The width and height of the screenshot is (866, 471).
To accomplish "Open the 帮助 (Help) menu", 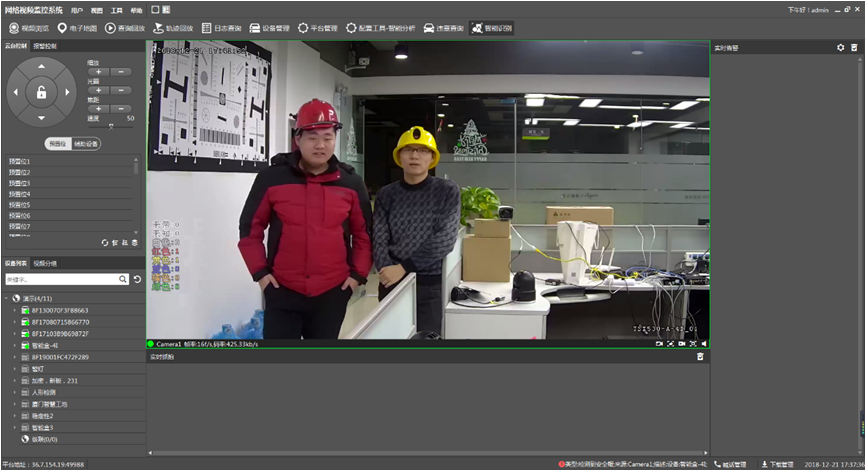I will point(136,10).
